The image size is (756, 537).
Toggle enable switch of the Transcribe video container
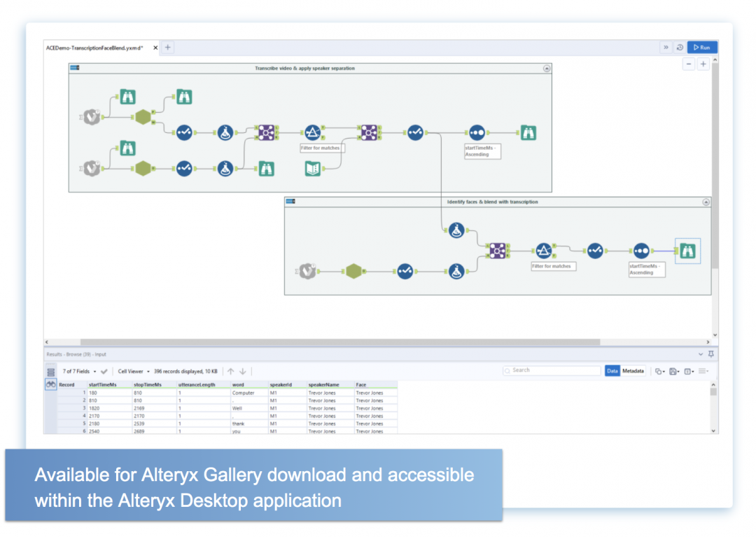[75, 68]
